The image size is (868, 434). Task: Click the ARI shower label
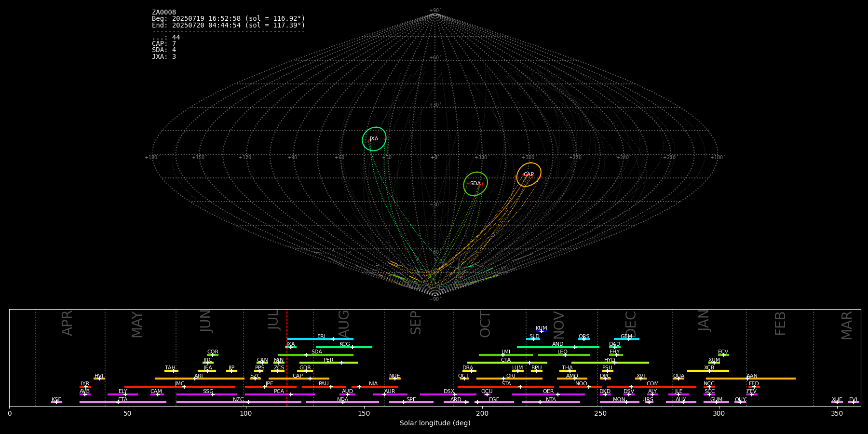[199, 376]
